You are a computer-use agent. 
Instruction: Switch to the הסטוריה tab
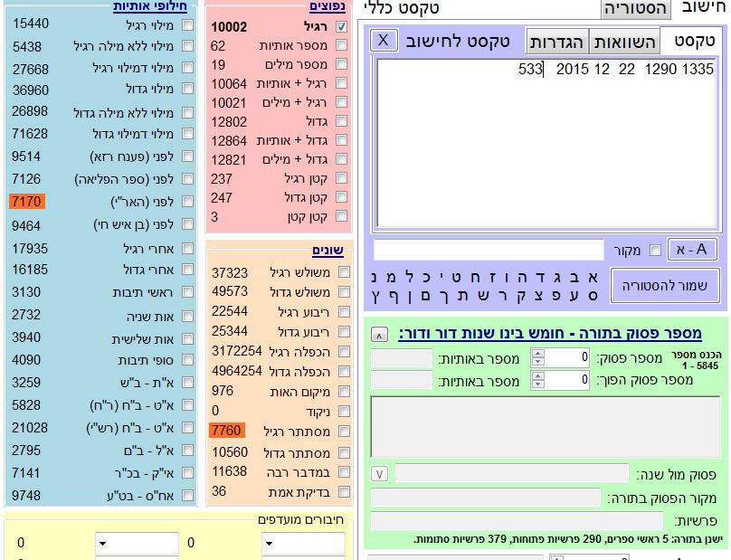(x=636, y=9)
